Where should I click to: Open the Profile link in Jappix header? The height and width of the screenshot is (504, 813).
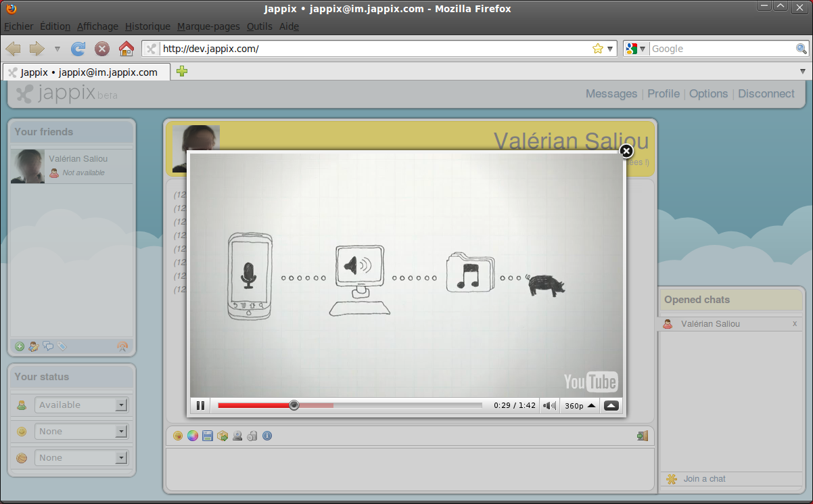click(x=663, y=94)
